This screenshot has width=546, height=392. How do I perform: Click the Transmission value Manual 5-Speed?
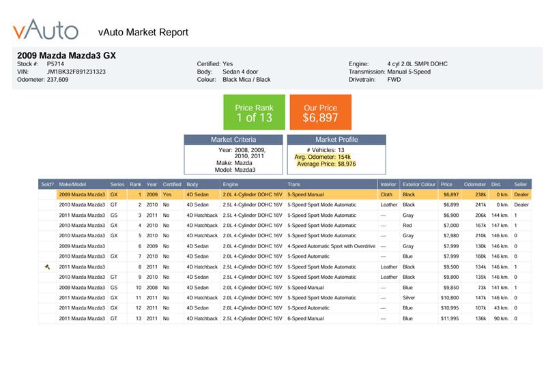click(x=409, y=72)
